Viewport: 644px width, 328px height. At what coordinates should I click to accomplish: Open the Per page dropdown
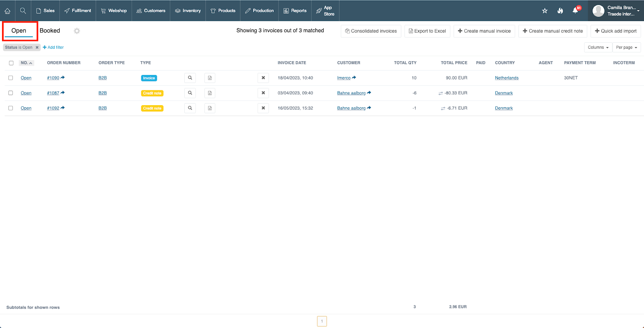click(627, 48)
